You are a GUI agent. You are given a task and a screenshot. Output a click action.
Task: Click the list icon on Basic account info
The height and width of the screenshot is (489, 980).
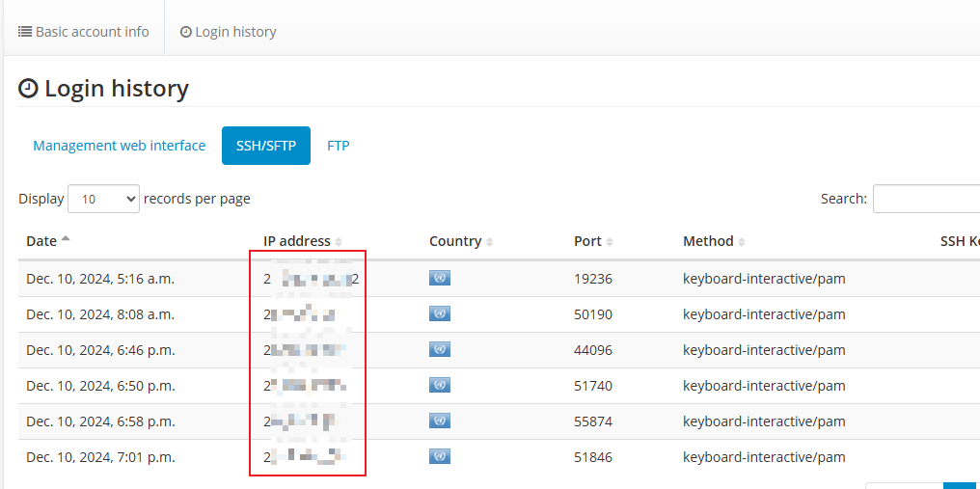click(x=25, y=32)
